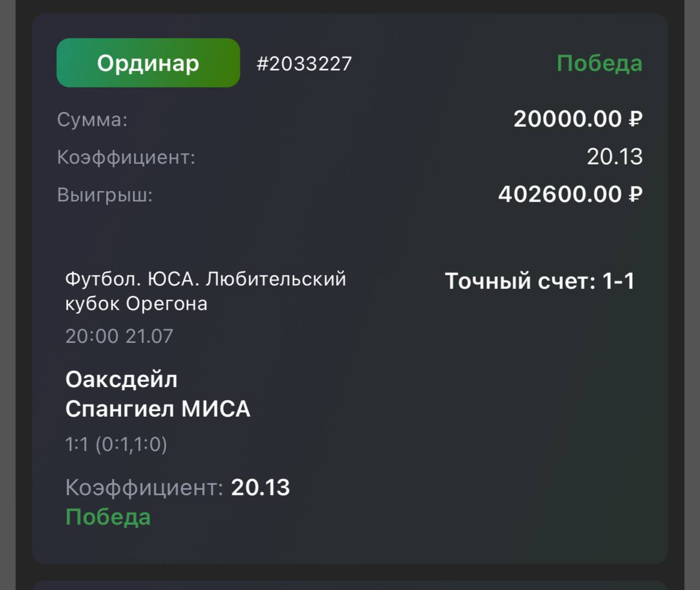Click the 20.13 odds value under the stake
Viewport: 700px width, 590px height.
click(615, 157)
